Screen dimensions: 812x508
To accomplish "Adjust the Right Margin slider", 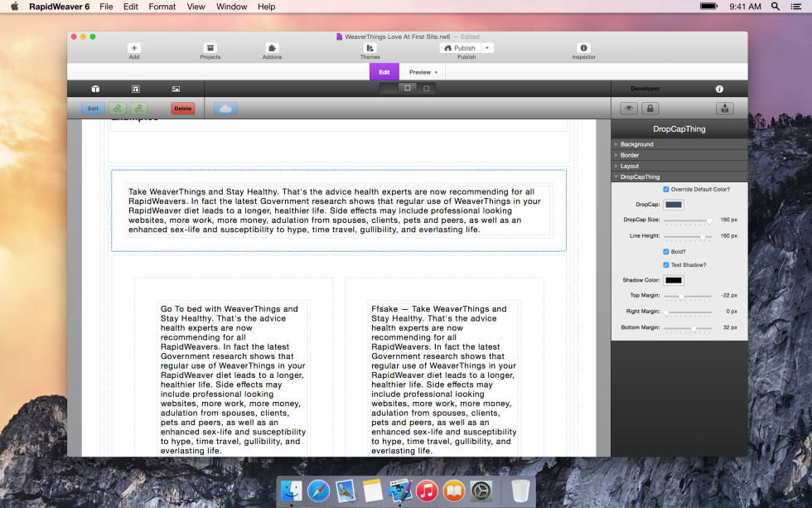I will [x=688, y=312].
